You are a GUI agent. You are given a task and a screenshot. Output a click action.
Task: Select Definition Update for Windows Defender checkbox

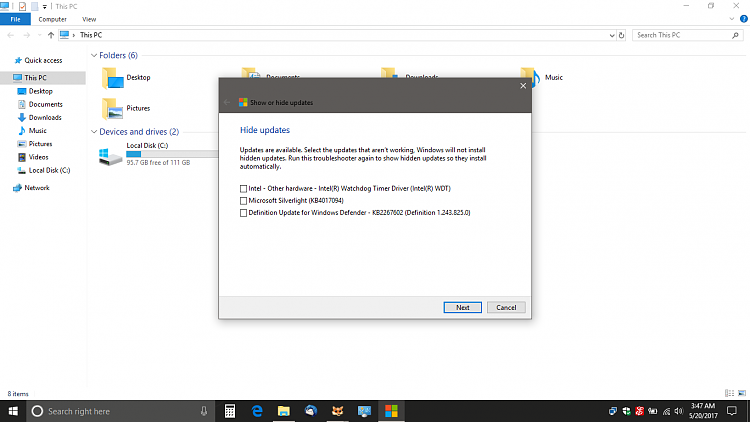coord(243,213)
